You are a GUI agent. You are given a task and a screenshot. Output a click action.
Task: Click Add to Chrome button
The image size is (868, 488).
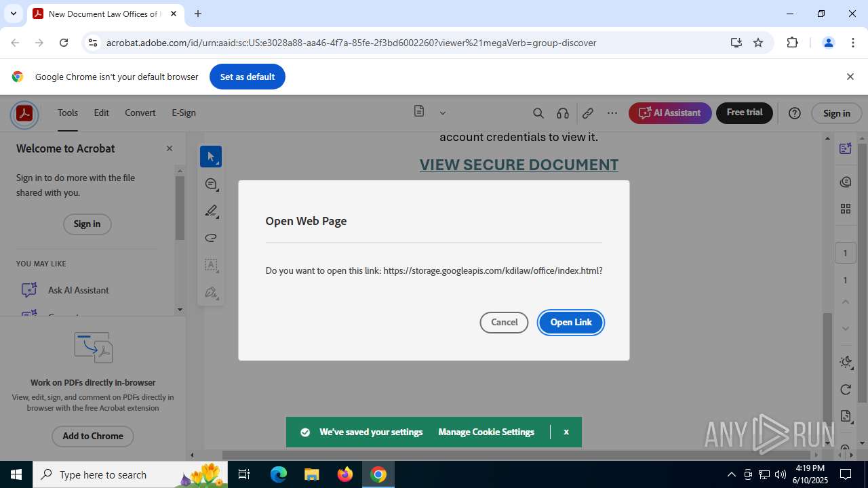93,436
